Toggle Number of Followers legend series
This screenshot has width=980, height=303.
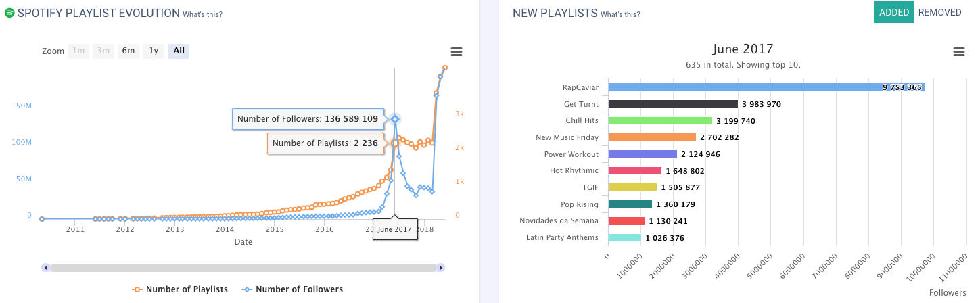292,289
